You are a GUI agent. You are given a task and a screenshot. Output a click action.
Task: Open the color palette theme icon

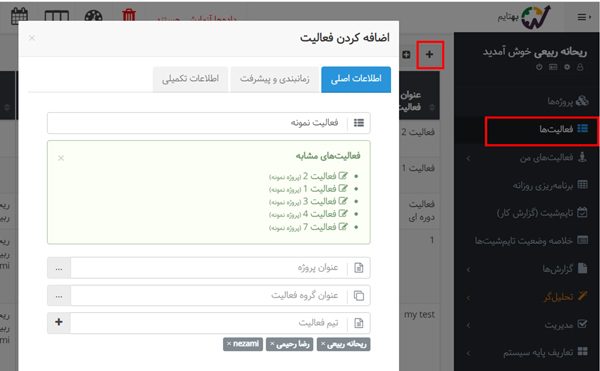tap(93, 16)
